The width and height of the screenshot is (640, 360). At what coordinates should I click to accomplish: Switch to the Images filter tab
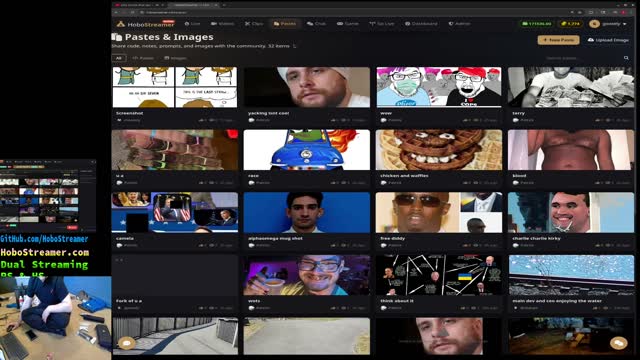coord(175,58)
